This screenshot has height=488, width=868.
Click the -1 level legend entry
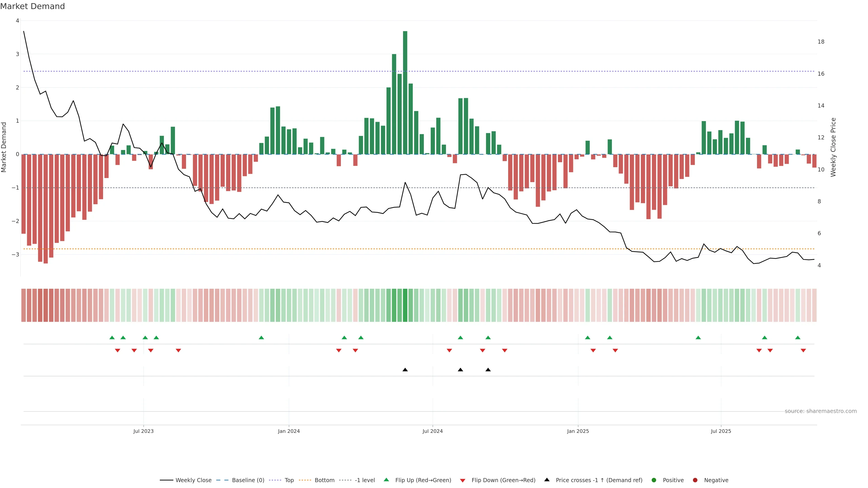[x=365, y=480]
